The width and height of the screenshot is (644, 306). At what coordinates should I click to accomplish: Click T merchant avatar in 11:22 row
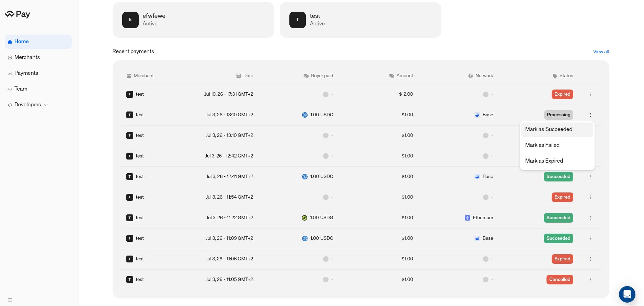[130, 218]
